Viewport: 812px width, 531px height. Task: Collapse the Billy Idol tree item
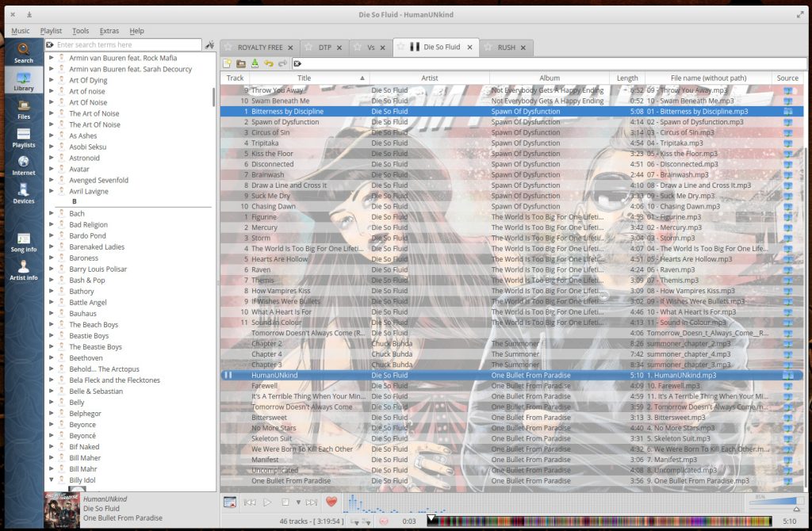[52, 479]
